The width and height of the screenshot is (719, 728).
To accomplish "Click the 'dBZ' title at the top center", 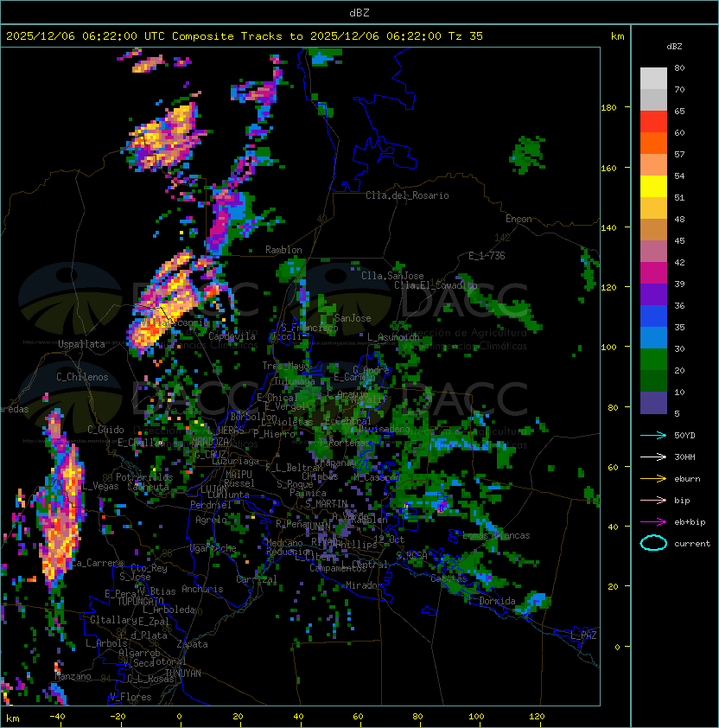I will [x=359, y=12].
